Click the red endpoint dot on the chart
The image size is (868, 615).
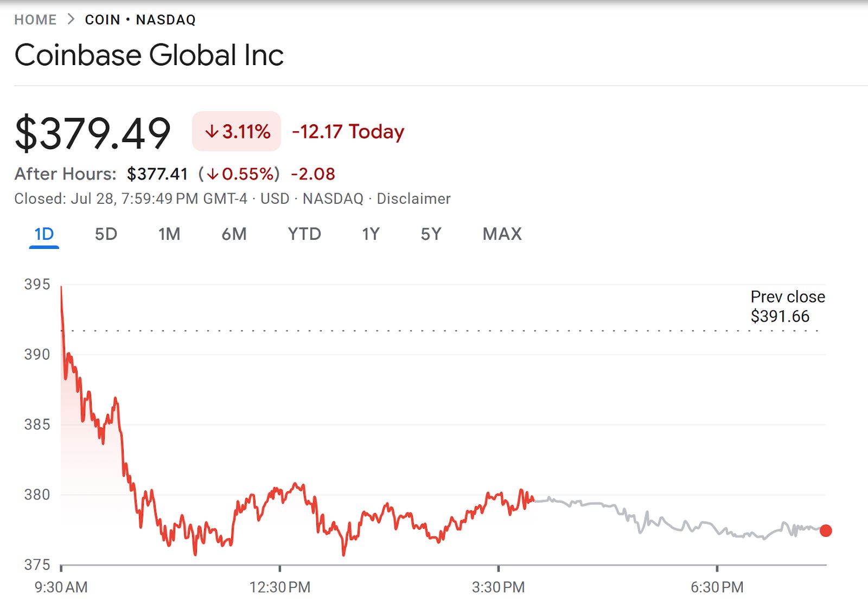[826, 530]
